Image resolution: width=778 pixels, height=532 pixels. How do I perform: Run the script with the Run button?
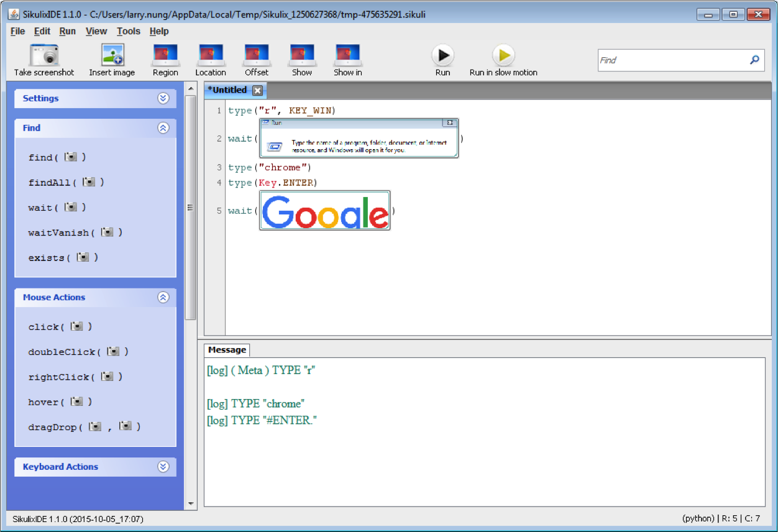click(442, 55)
